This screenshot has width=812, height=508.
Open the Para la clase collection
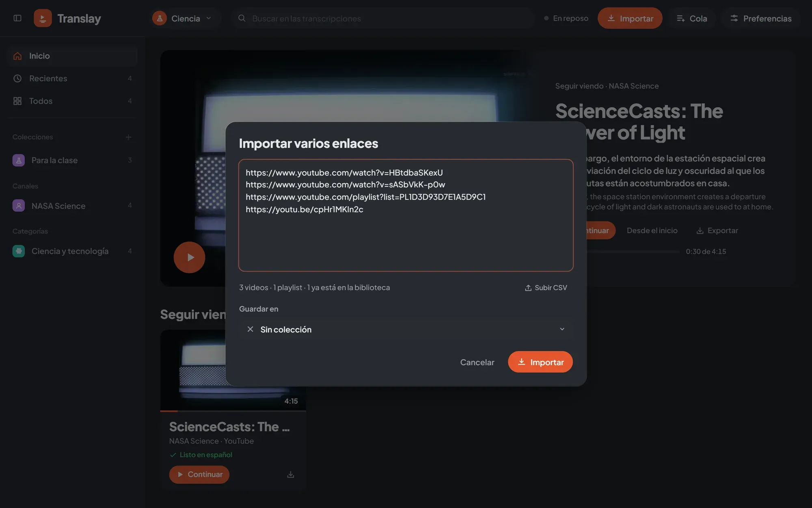(x=72, y=161)
